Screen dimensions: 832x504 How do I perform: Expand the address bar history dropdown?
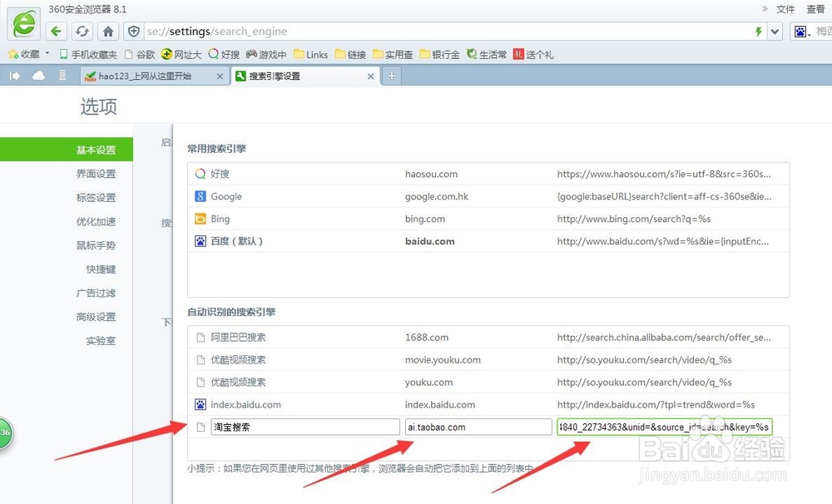(x=775, y=32)
